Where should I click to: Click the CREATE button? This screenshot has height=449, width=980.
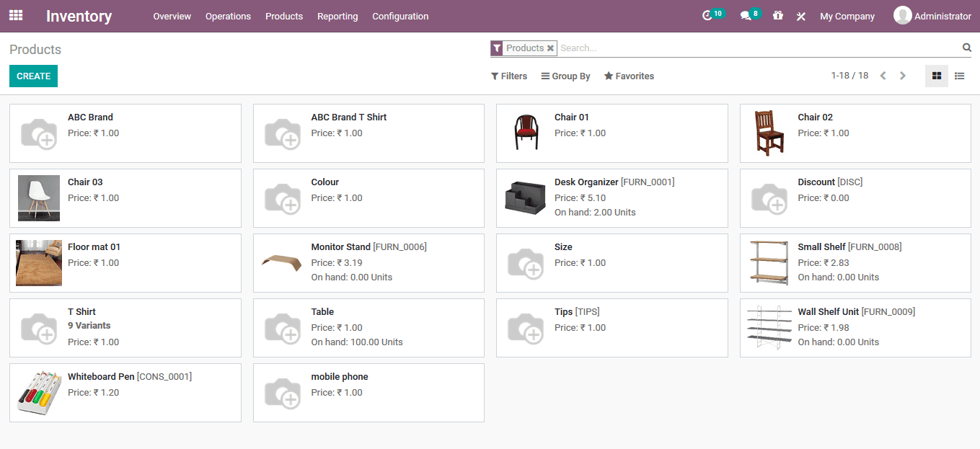click(33, 76)
